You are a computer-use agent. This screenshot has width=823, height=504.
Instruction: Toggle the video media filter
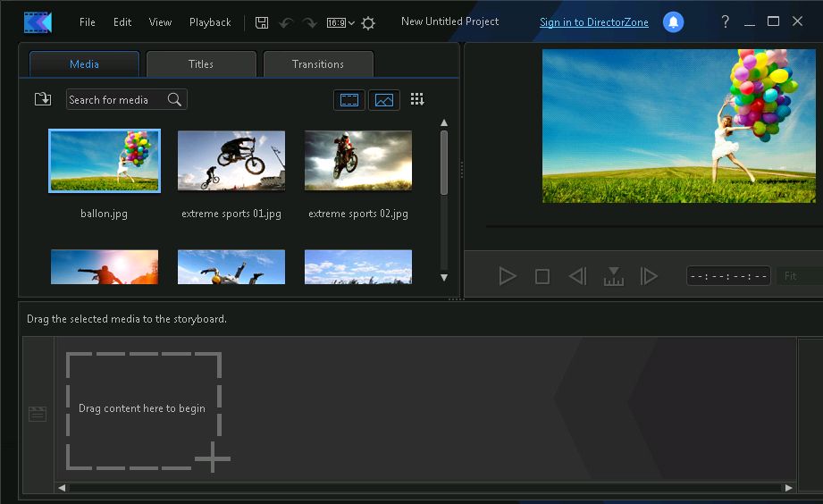[349, 100]
